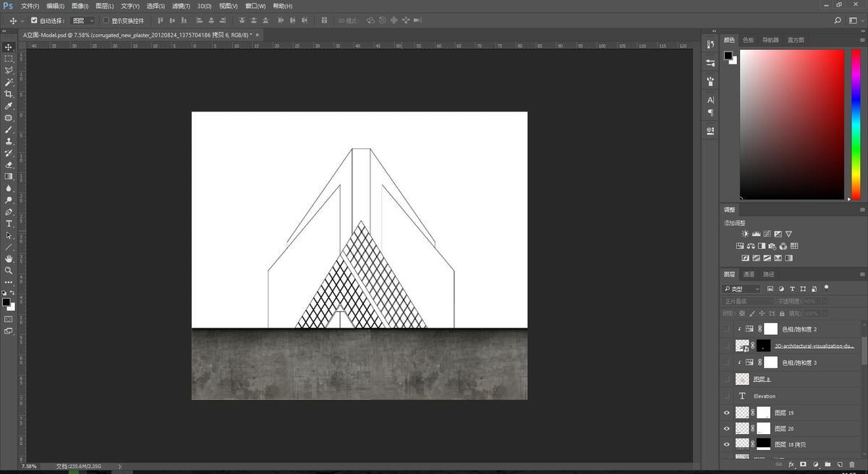Open the workspace switcher dropdown
868x474 pixels.
[x=855, y=21]
